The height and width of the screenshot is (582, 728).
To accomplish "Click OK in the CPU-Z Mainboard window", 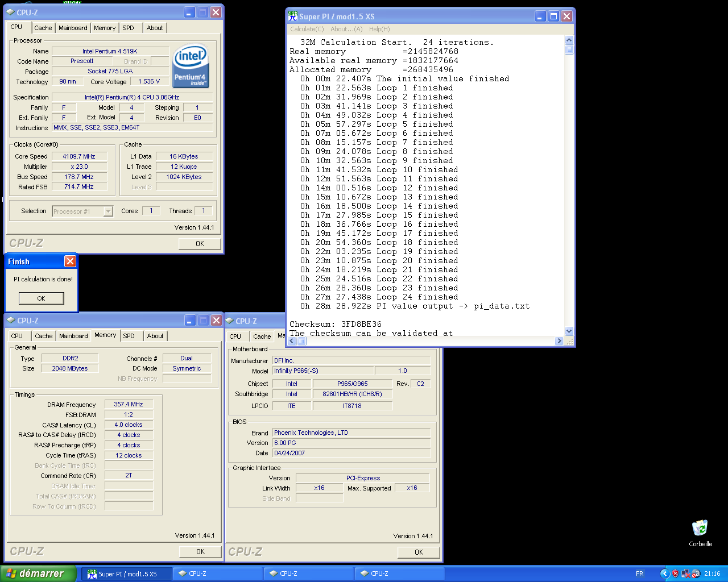I will tap(419, 552).
